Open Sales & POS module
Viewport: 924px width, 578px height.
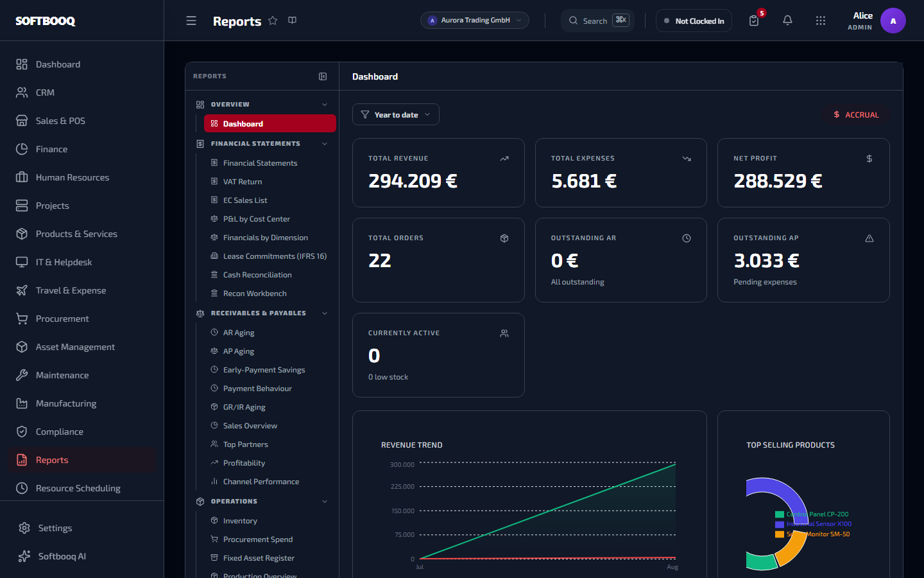[x=82, y=121]
